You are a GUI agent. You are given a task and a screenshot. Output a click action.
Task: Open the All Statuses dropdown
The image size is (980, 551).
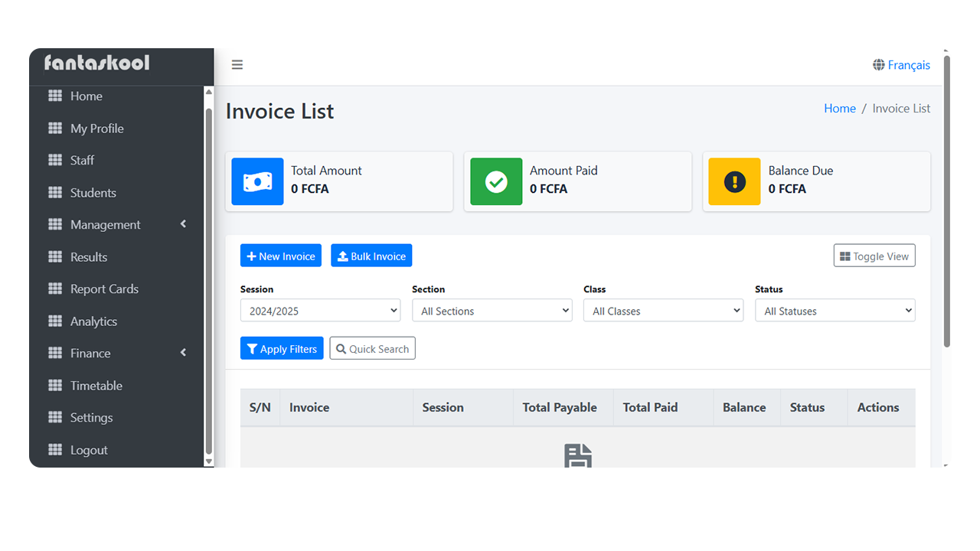coord(835,310)
